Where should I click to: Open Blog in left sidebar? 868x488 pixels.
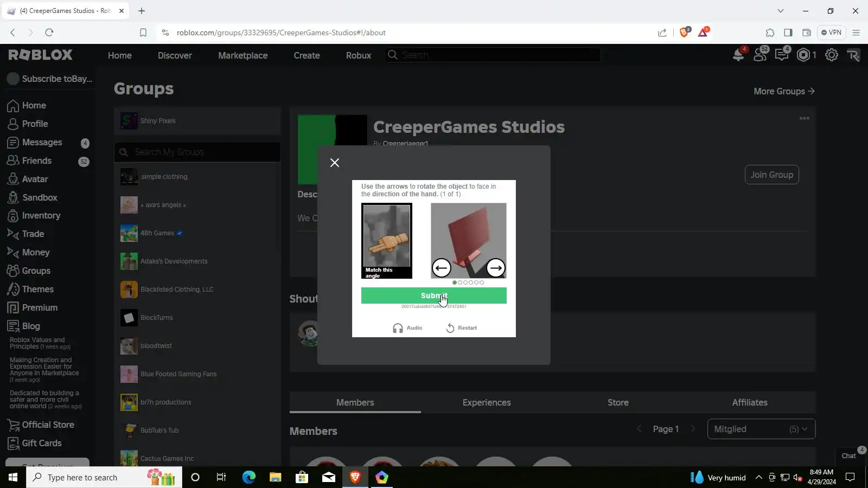tap(24, 326)
